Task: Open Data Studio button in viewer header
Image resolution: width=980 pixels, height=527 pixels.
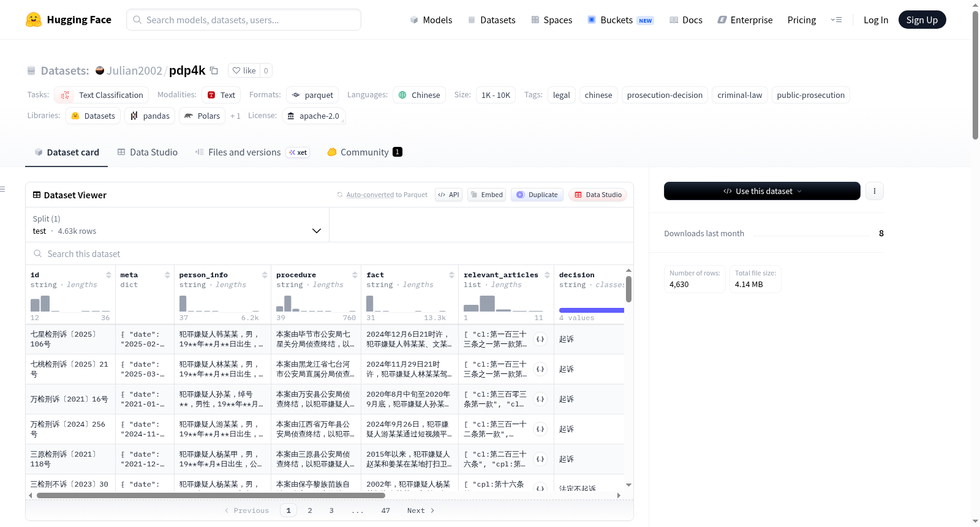Action: [x=598, y=195]
